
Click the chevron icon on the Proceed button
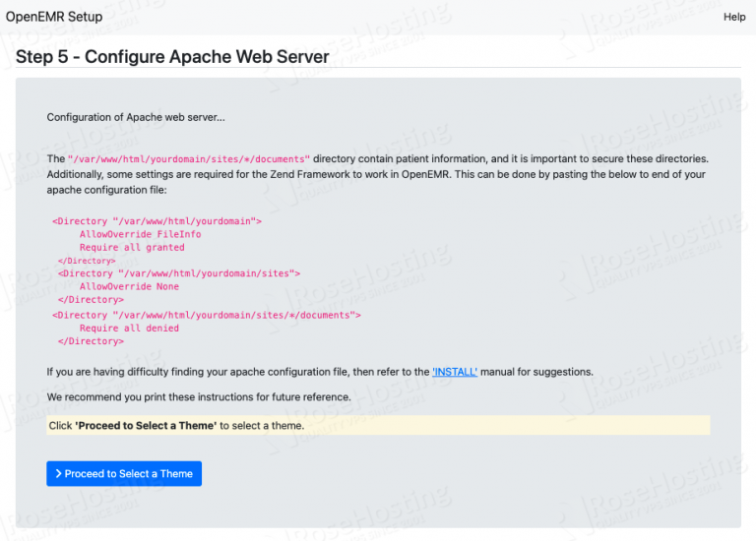pos(59,474)
